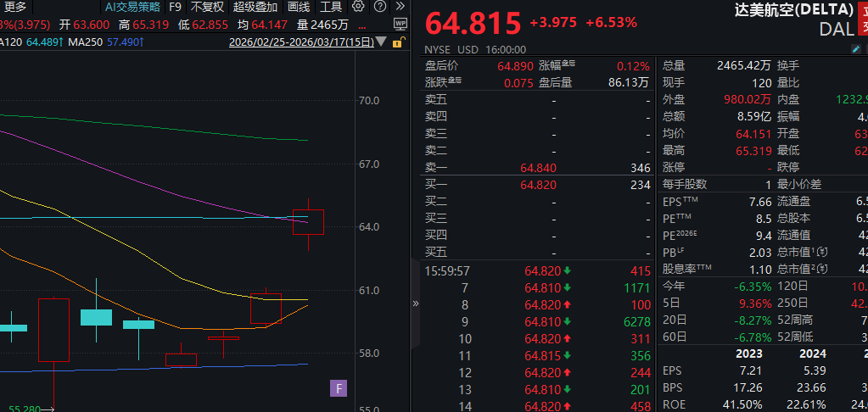
Task: Open chart settings gear icon
Action: coord(359,7)
